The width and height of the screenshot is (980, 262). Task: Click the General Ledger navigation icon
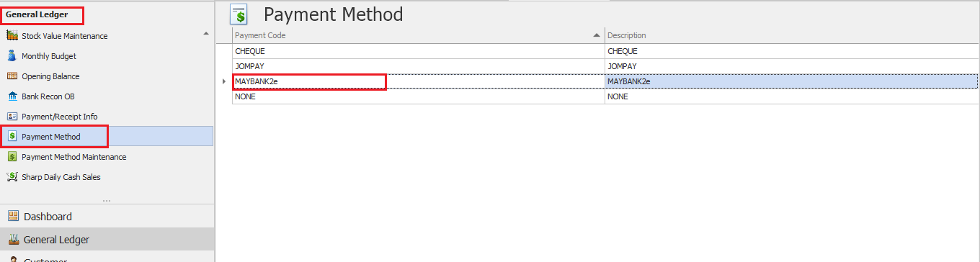click(x=13, y=240)
